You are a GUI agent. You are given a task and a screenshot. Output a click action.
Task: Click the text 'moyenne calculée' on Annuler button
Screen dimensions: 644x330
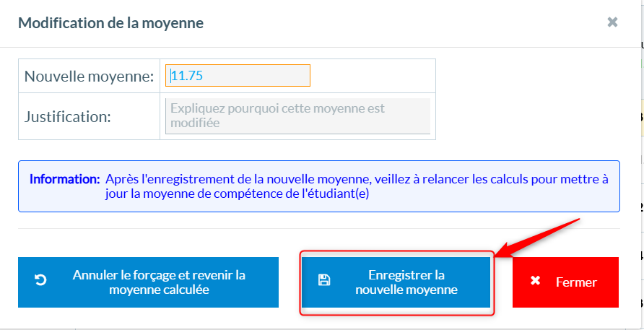point(158,290)
